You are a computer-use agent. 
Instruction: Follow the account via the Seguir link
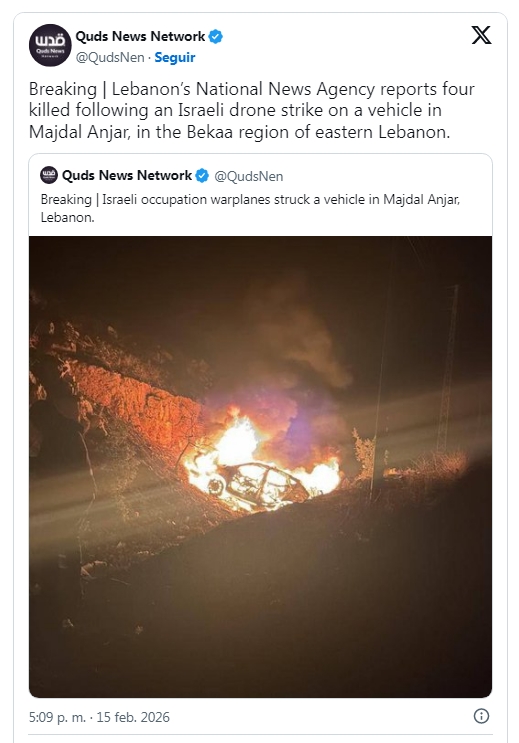pos(175,57)
